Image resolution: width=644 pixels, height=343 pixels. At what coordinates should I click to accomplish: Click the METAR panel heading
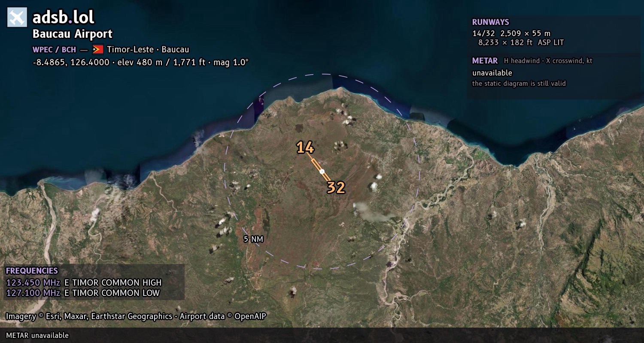(x=485, y=61)
